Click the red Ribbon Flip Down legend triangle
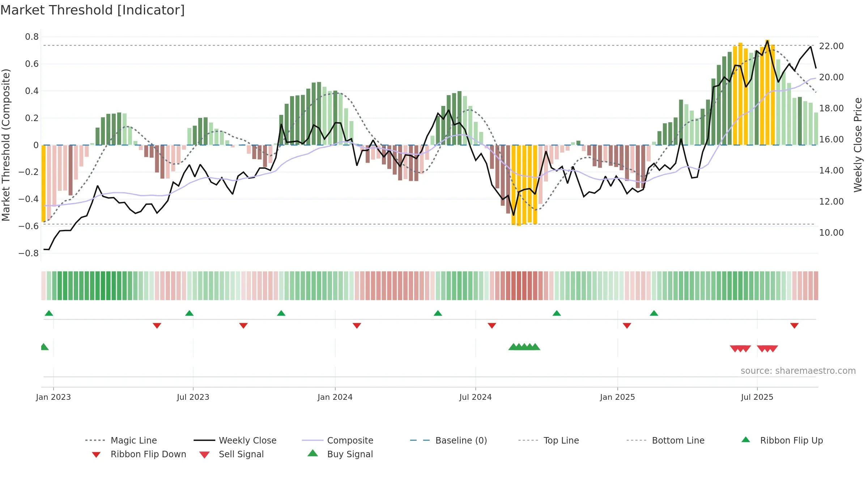Screen dimensions: 868x488 [96, 455]
